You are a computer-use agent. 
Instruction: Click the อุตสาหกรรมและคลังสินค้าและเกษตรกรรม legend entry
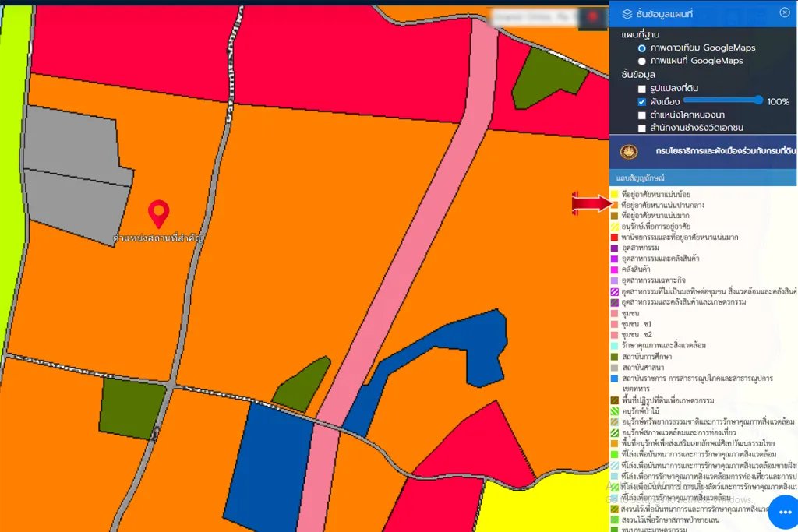tap(683, 302)
